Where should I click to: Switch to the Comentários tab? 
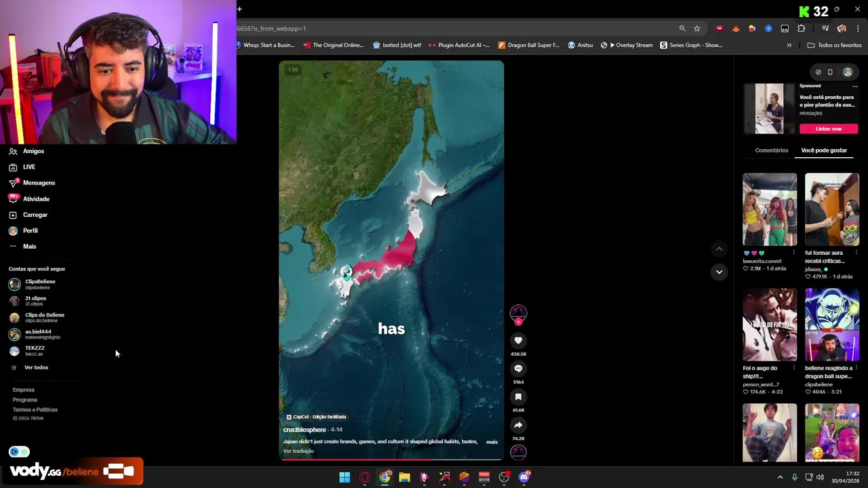pyautogui.click(x=772, y=150)
